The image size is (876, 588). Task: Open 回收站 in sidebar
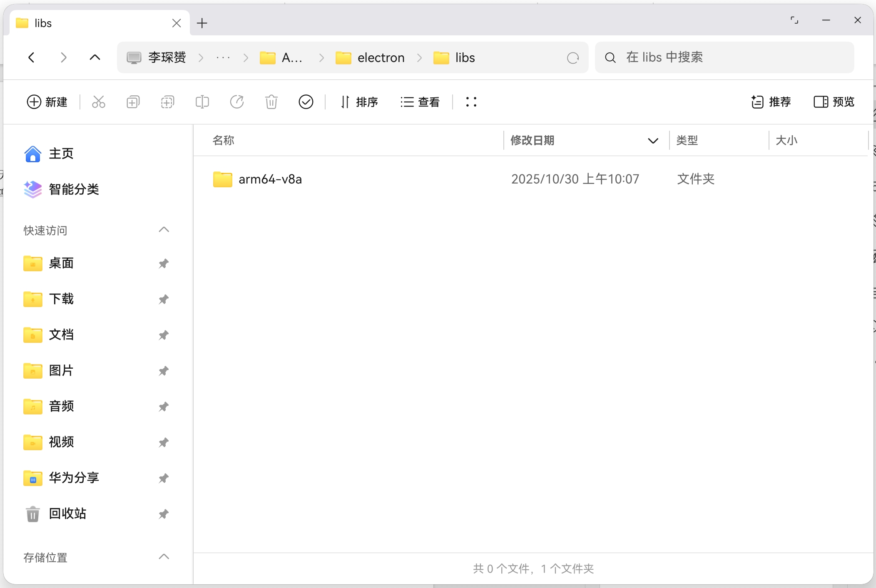pos(55,514)
